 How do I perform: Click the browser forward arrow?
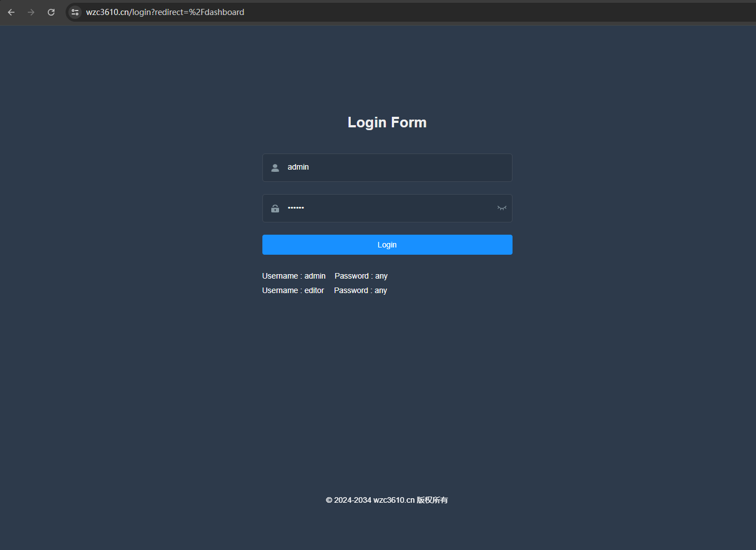[31, 12]
